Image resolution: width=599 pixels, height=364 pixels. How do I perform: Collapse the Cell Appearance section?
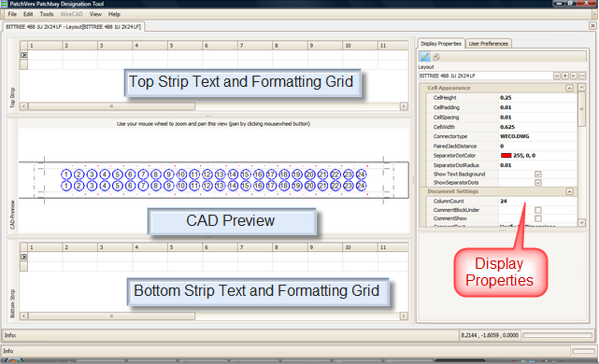pyautogui.click(x=569, y=88)
